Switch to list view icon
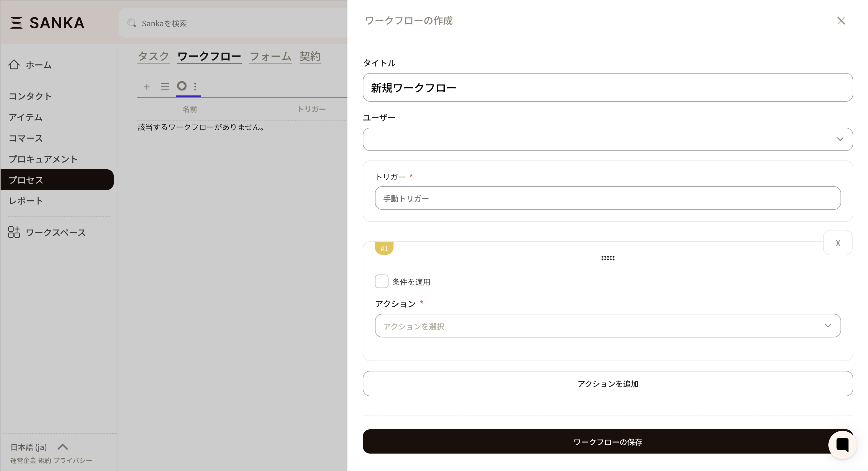Screen dimensions: 868x471 [165, 87]
